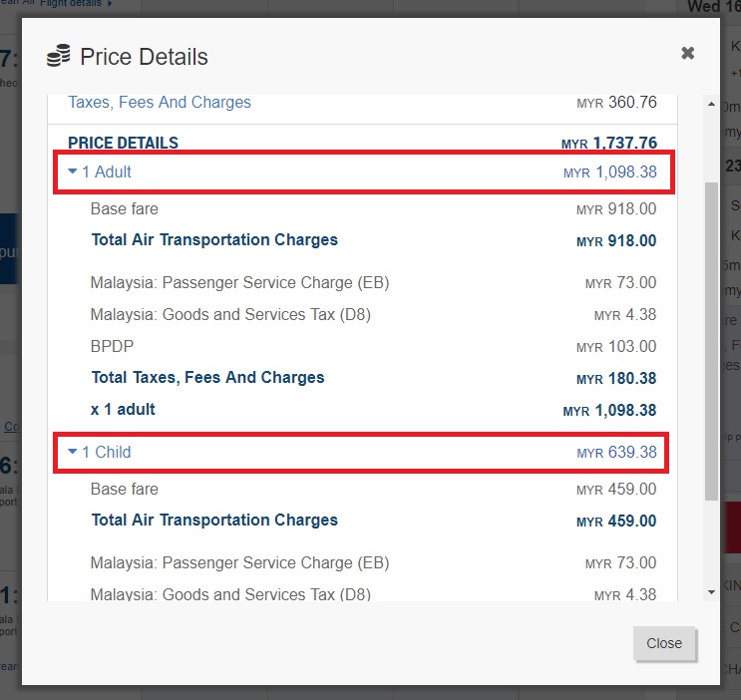Screen dimensions: 741x700
Task: Click the Price Details dialog title
Action: pyautogui.click(x=144, y=57)
